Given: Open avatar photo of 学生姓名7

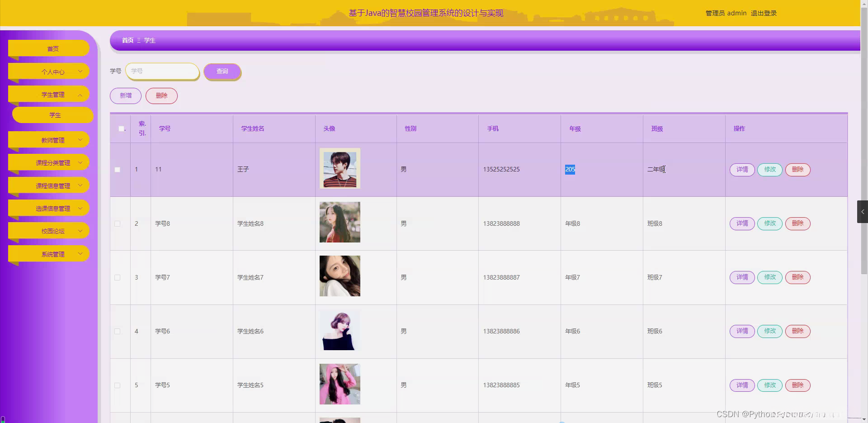Looking at the screenshot, I should pyautogui.click(x=340, y=276).
